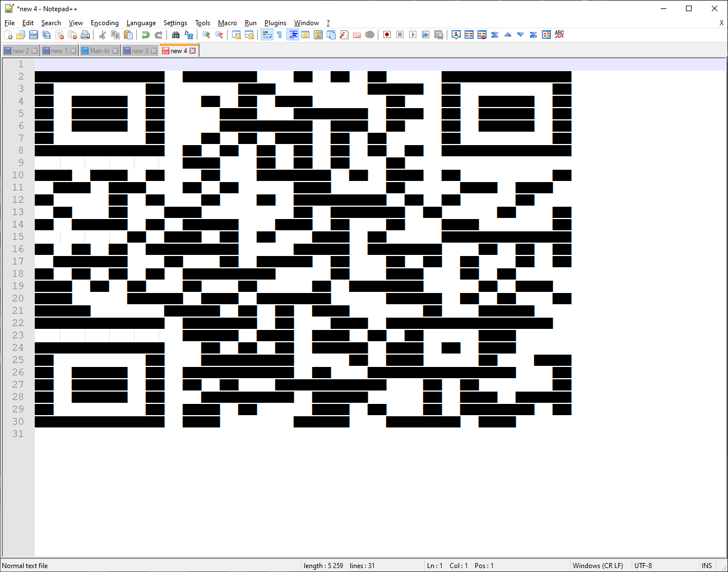This screenshot has height=572, width=728.
Task: Close the new 4 tab
Action: 192,50
